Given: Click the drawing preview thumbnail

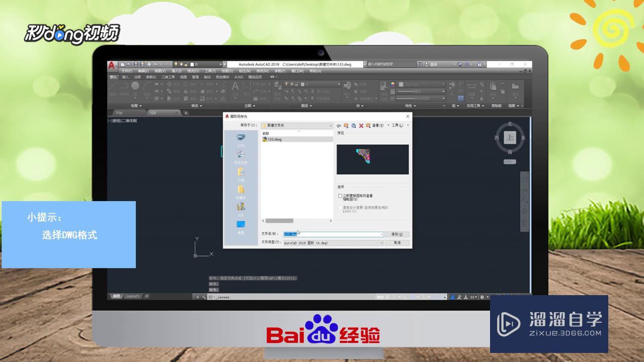Looking at the screenshot, I should [372, 159].
